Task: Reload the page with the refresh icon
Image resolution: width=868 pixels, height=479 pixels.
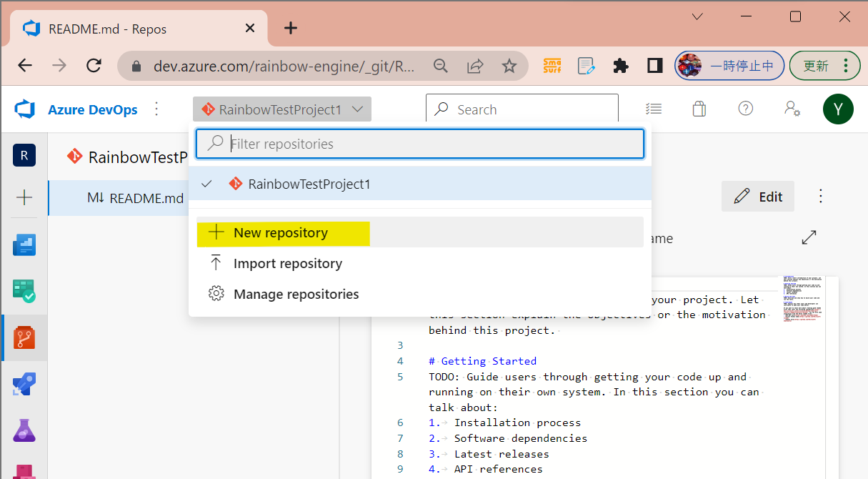Action: (x=94, y=66)
